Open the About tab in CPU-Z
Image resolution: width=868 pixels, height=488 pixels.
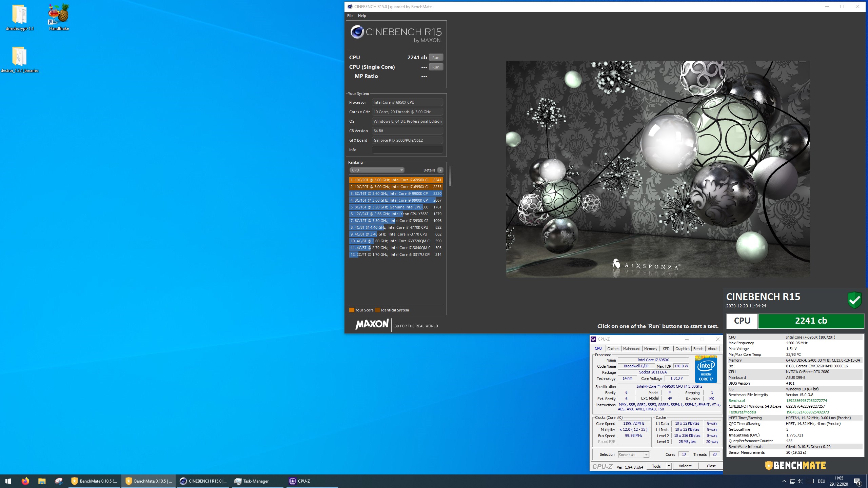[713, 349]
